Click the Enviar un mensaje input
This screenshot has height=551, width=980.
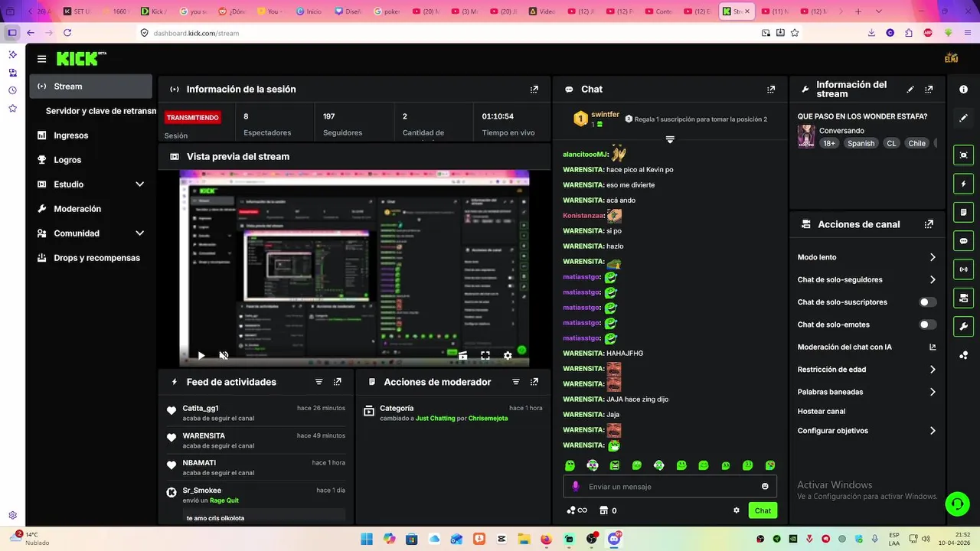coord(670,487)
